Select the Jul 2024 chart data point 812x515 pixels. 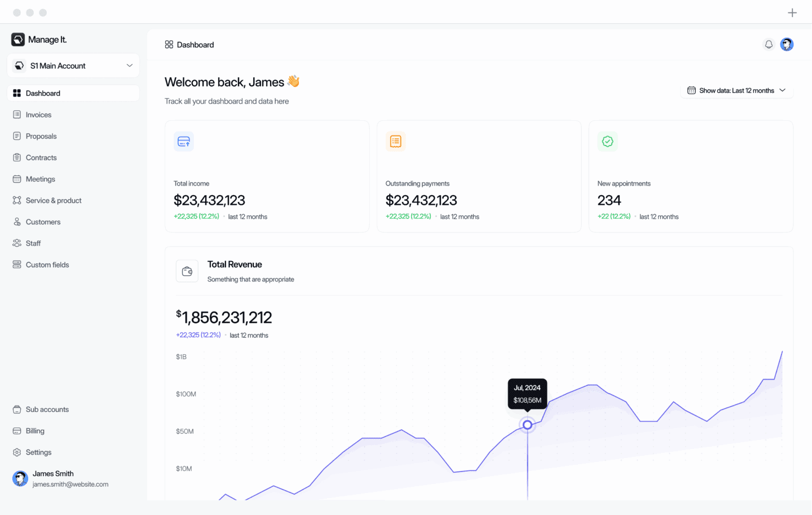point(527,425)
